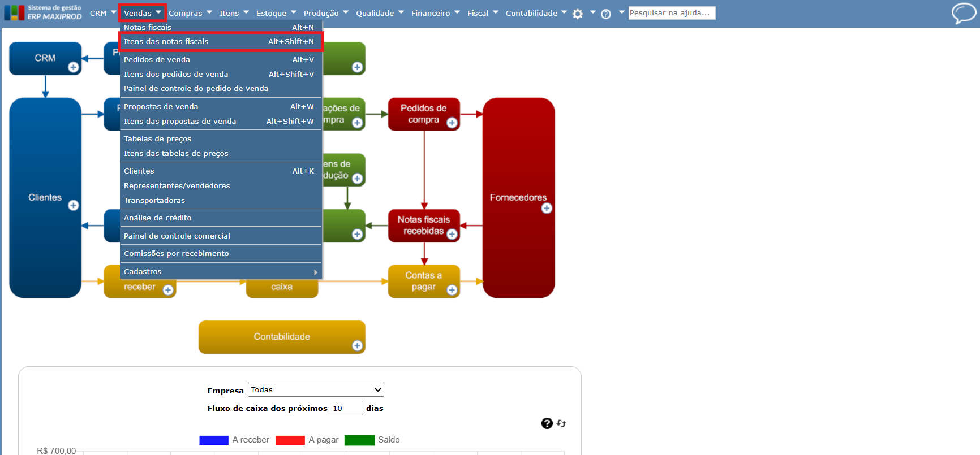Expand the Empresa dropdown showing Todas
This screenshot has height=455, width=980.
click(316, 390)
